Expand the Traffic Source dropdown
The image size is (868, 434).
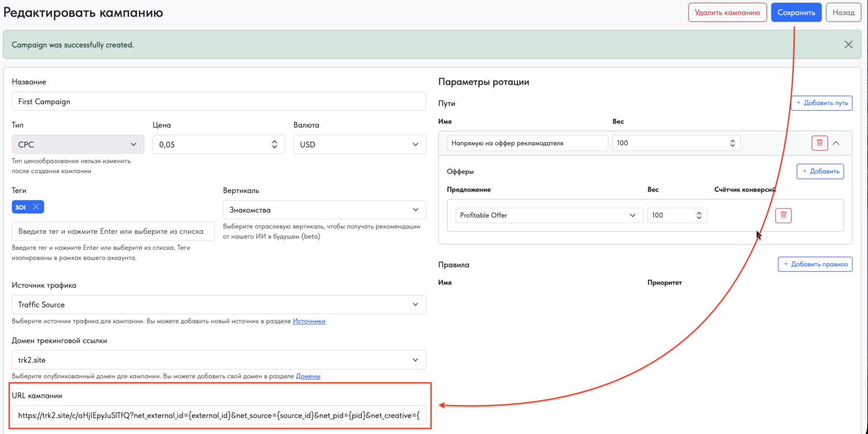[x=219, y=305]
